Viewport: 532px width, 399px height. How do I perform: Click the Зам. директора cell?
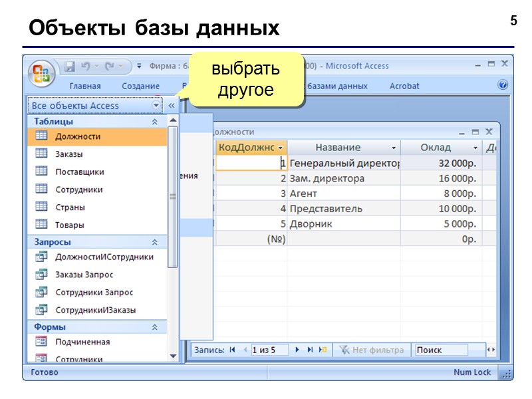tap(344, 178)
